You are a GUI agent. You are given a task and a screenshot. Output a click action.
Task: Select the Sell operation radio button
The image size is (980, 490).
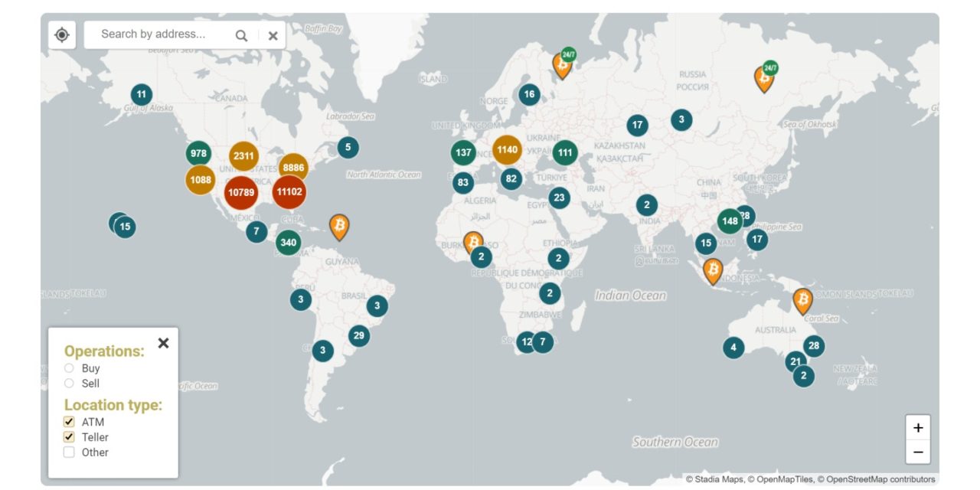(70, 384)
